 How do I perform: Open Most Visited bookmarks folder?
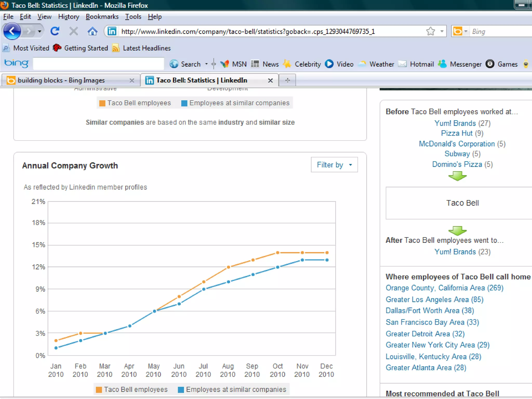pyautogui.click(x=26, y=48)
